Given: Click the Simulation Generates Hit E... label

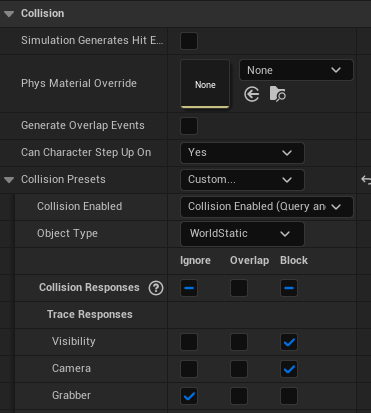Looking at the screenshot, I should (x=92, y=40).
